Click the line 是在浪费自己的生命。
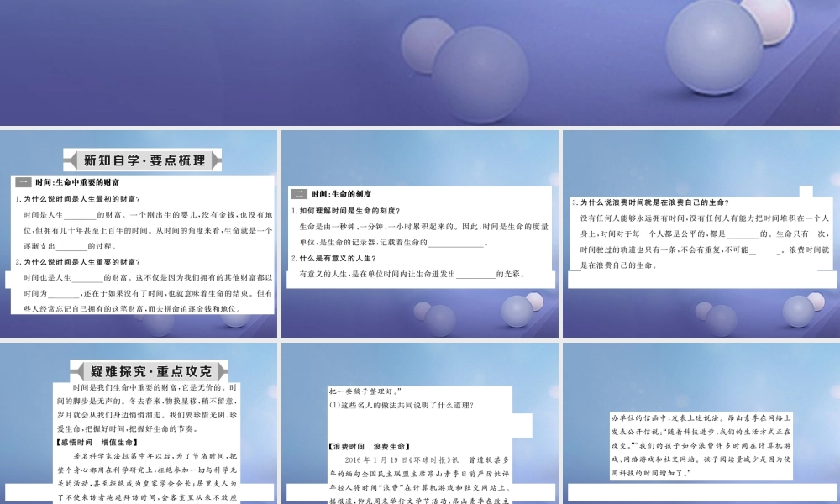Screen dimensions: 840x504 (x=619, y=265)
